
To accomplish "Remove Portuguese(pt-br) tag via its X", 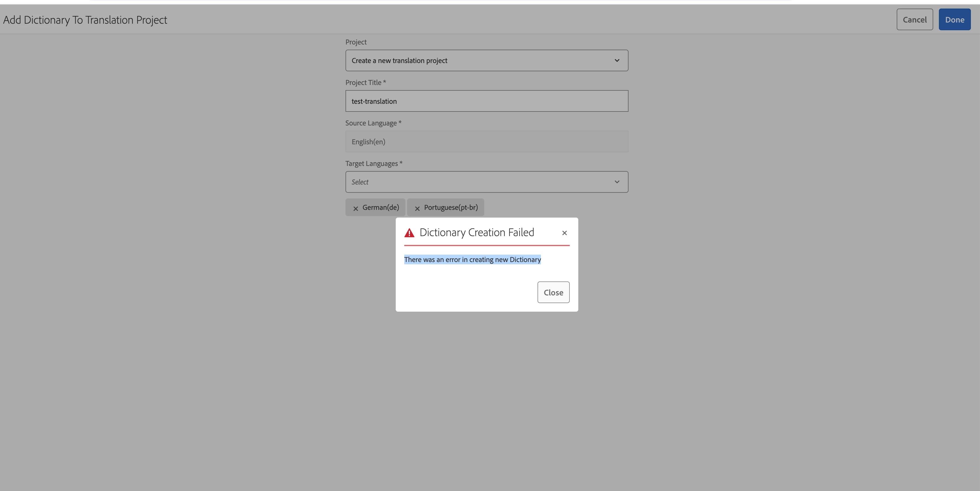I will coord(417,208).
